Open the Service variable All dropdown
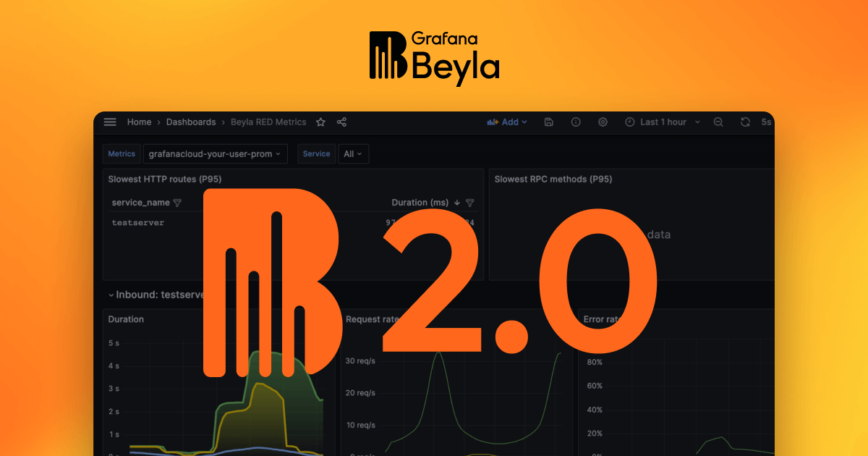Image resolution: width=868 pixels, height=456 pixels. tap(354, 153)
